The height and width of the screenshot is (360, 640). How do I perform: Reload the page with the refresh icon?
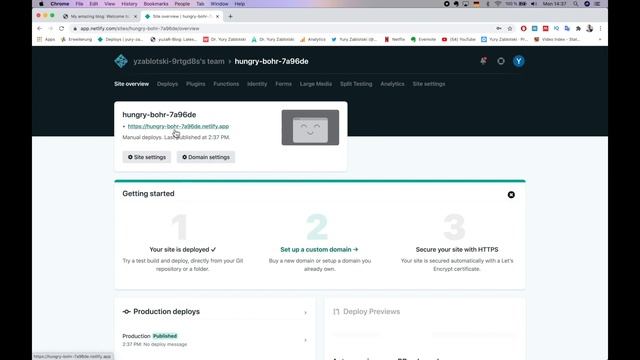click(x=62, y=29)
